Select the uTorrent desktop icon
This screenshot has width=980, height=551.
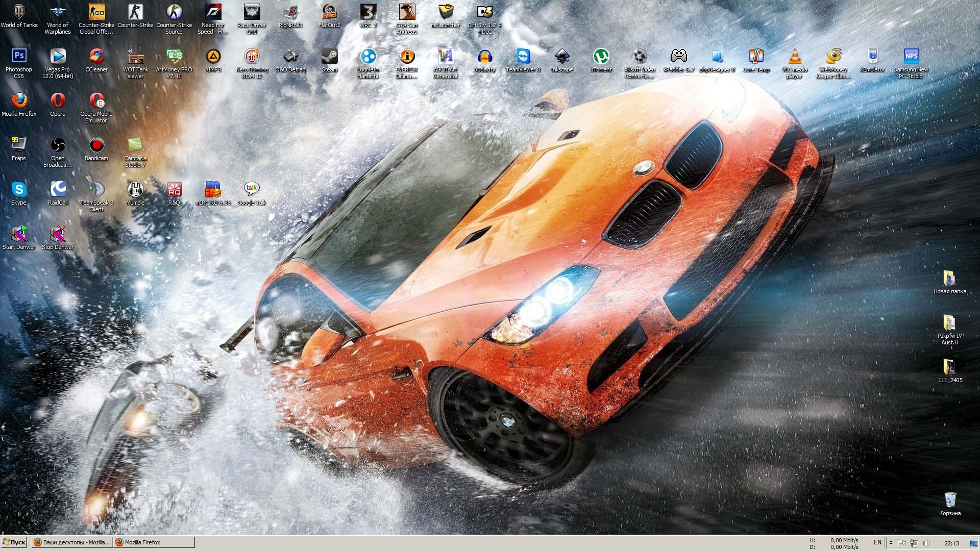[x=601, y=56]
